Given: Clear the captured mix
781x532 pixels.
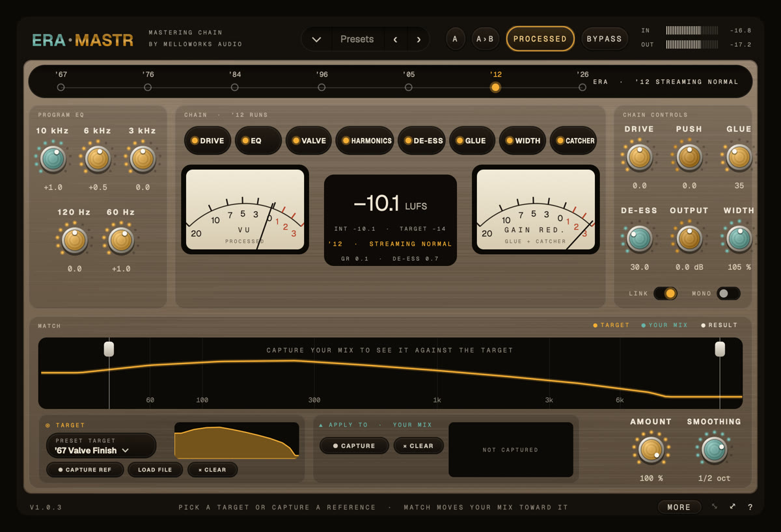Looking at the screenshot, I should [419, 446].
